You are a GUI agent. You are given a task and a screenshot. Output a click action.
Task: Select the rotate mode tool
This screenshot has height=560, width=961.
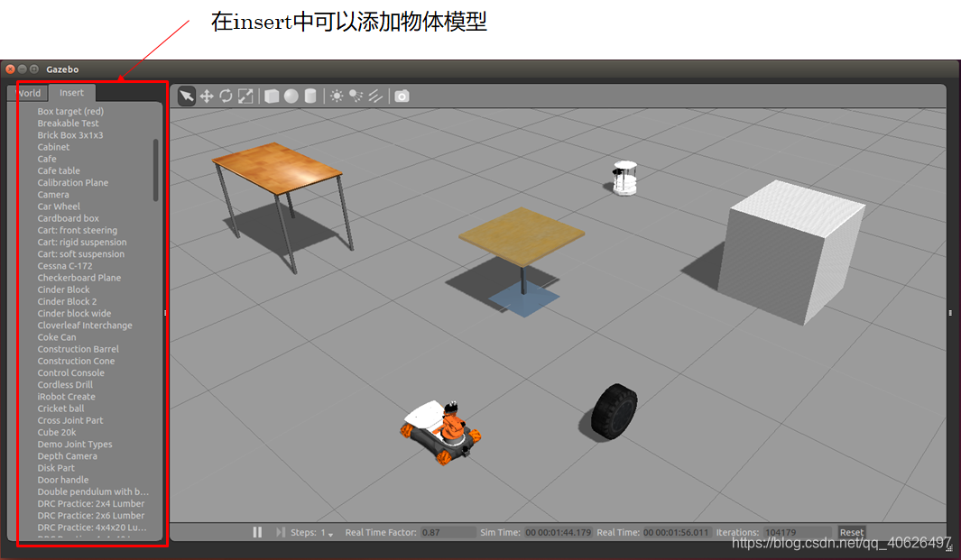point(226,96)
